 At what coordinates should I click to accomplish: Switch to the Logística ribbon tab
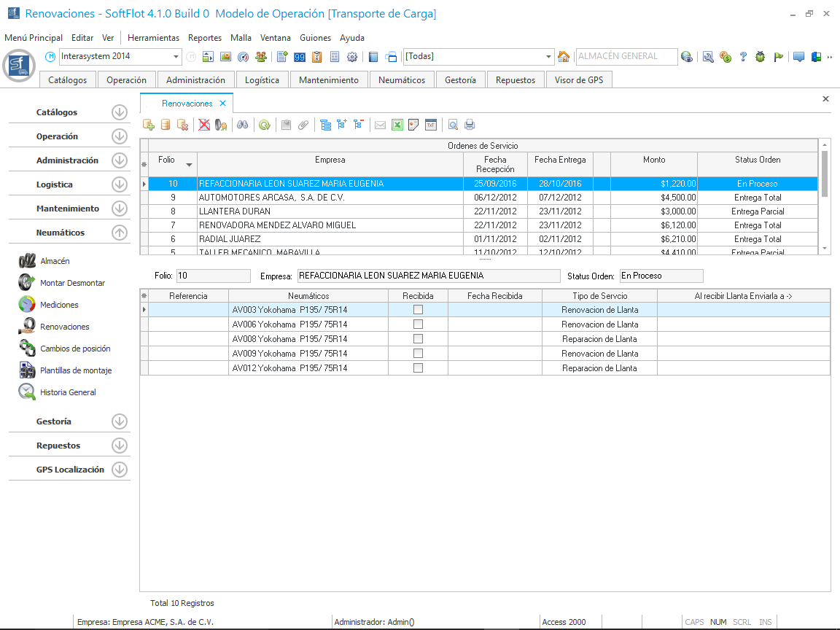(x=262, y=80)
